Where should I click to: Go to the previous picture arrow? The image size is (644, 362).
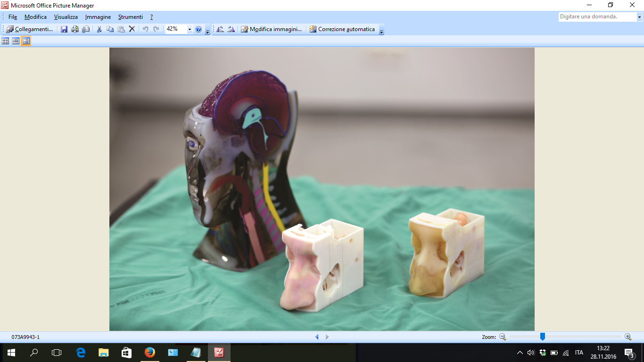click(x=317, y=337)
